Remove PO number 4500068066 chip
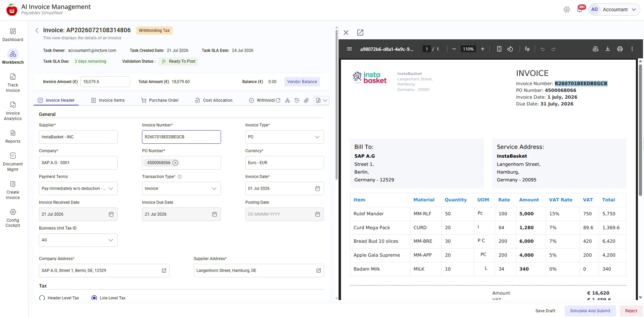 pyautogui.click(x=175, y=163)
